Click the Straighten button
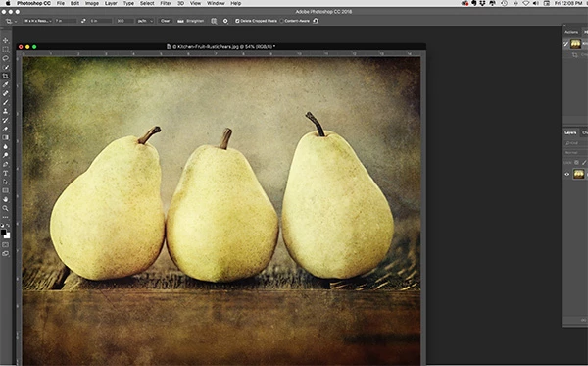The image size is (588, 366). 190,21
